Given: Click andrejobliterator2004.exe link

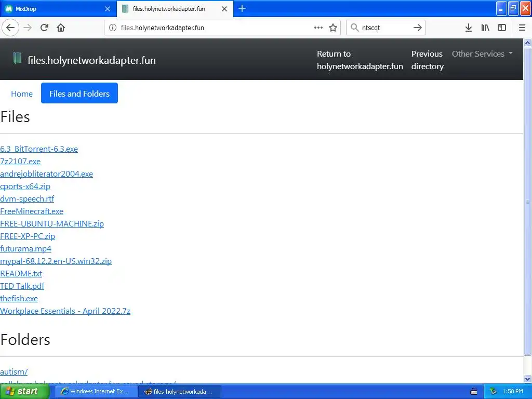Looking at the screenshot, I should [46, 174].
